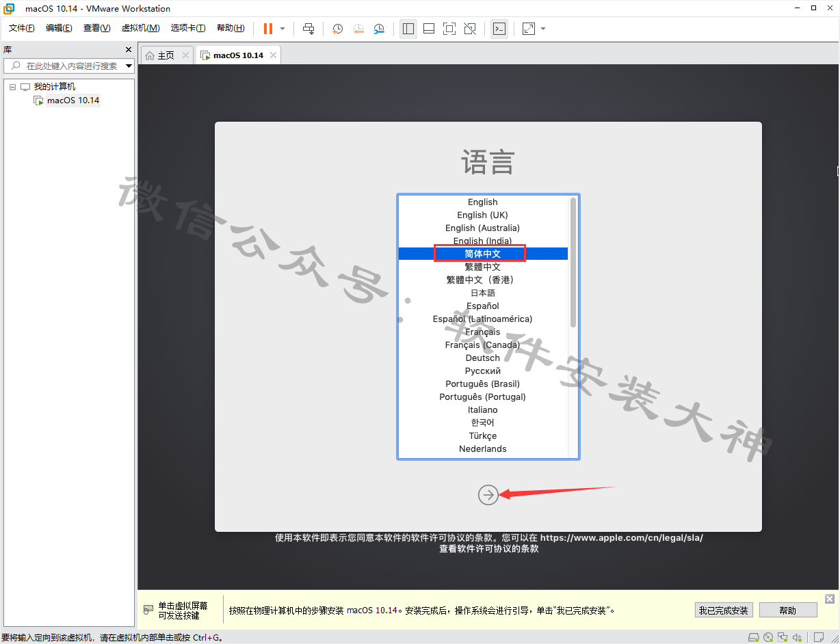Click the continue arrow button below list

[x=488, y=494]
